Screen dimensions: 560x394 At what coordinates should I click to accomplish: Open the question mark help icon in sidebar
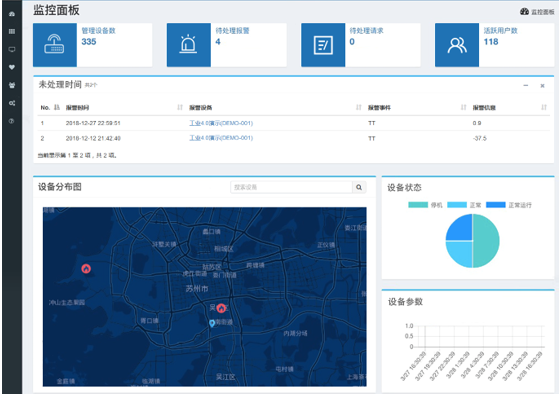point(12,121)
